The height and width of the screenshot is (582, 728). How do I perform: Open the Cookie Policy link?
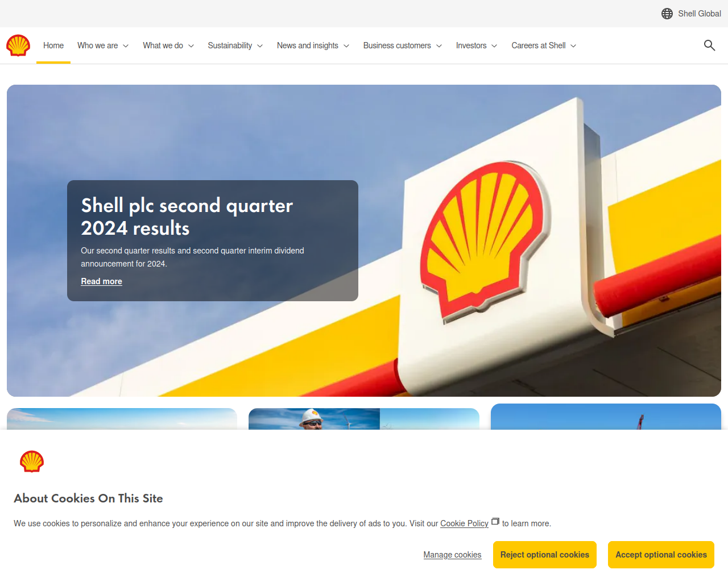pyautogui.click(x=464, y=523)
